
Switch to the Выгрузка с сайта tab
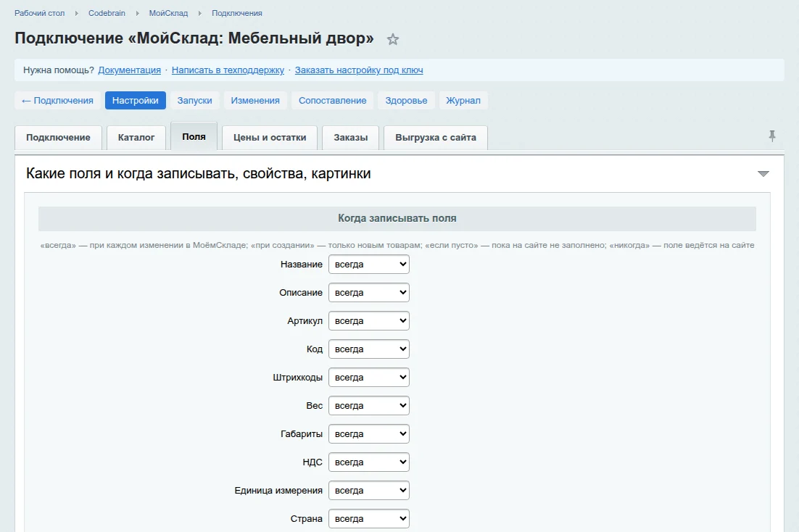436,138
